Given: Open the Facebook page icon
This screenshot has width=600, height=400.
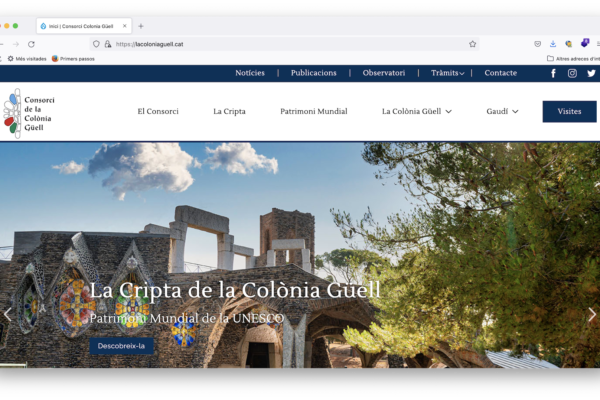Looking at the screenshot, I should pyautogui.click(x=553, y=73).
